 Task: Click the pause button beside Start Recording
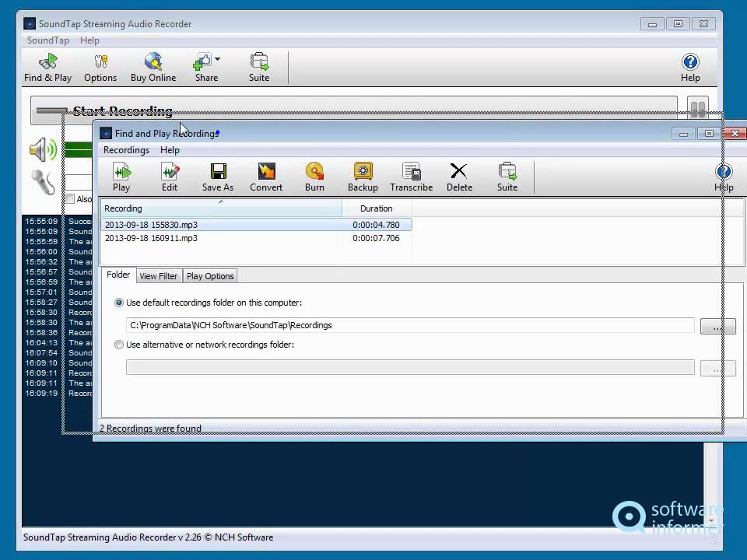tap(697, 109)
